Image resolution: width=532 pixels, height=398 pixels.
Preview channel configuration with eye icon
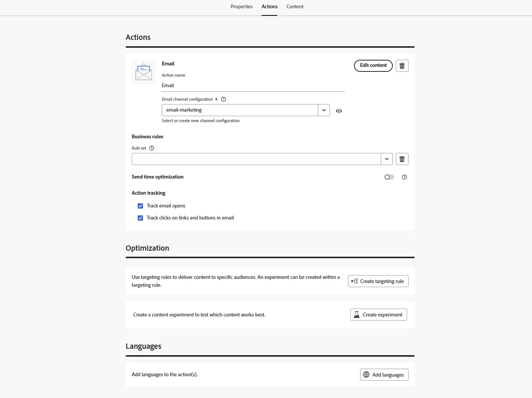[x=339, y=111]
